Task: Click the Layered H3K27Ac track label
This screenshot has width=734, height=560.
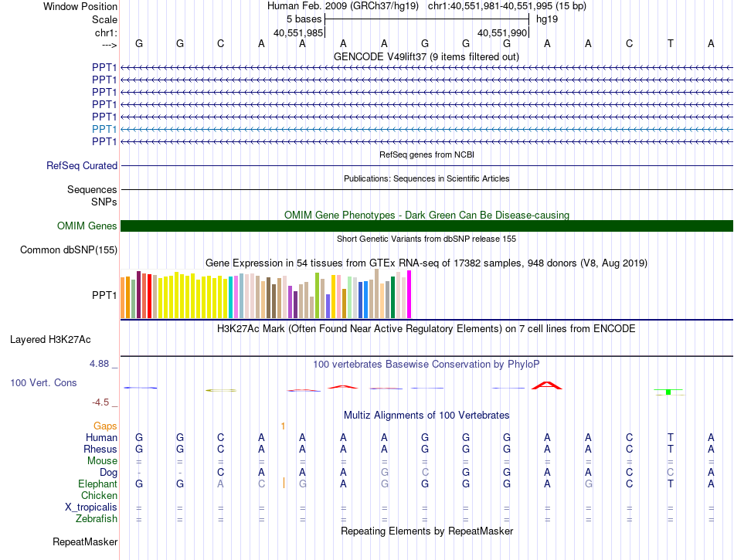Action: pos(50,340)
